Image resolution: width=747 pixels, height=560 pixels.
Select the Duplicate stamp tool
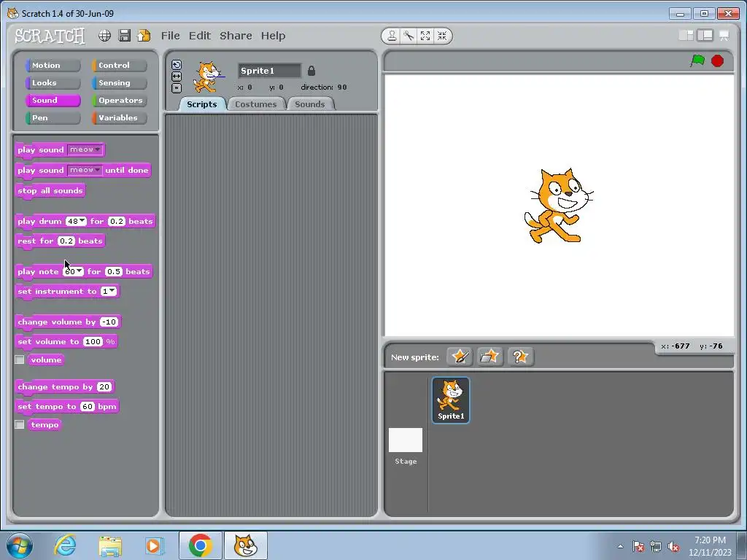coord(392,36)
